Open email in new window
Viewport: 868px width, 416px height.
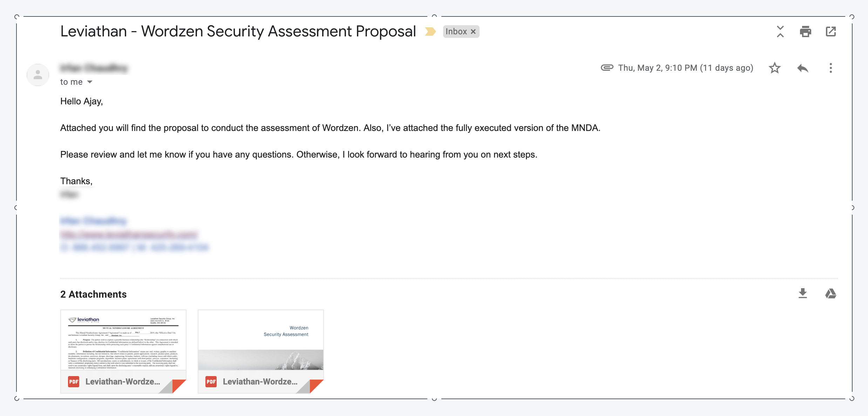pyautogui.click(x=830, y=32)
